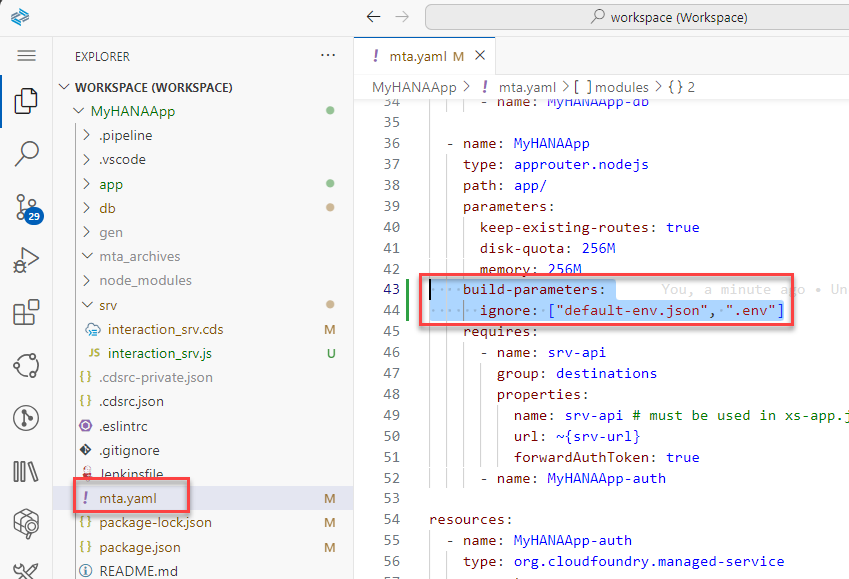Open the Explorer more actions ellipsis

point(328,55)
